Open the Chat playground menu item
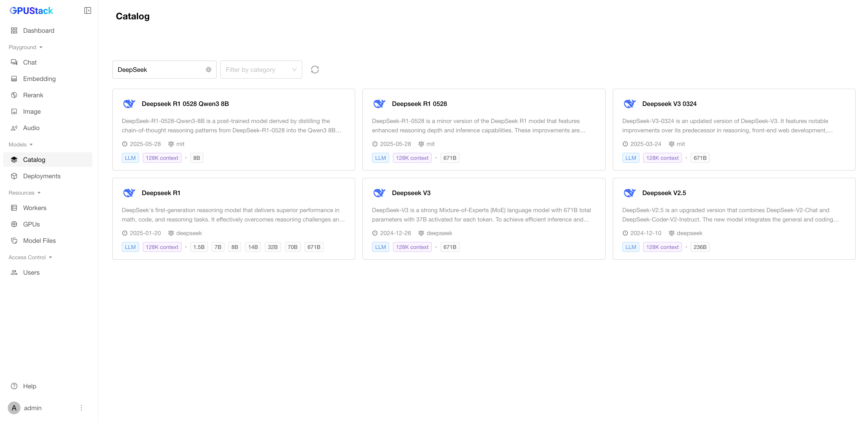868x422 pixels. point(30,62)
